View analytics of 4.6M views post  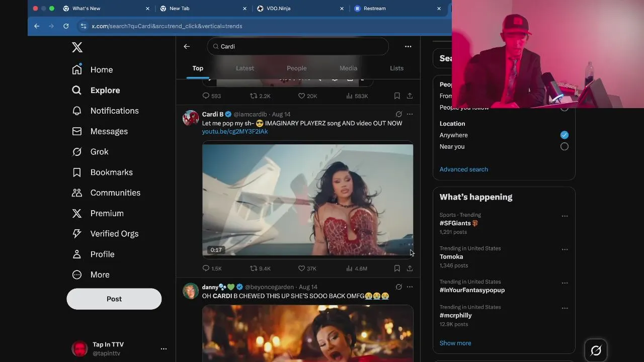pyautogui.click(x=357, y=268)
